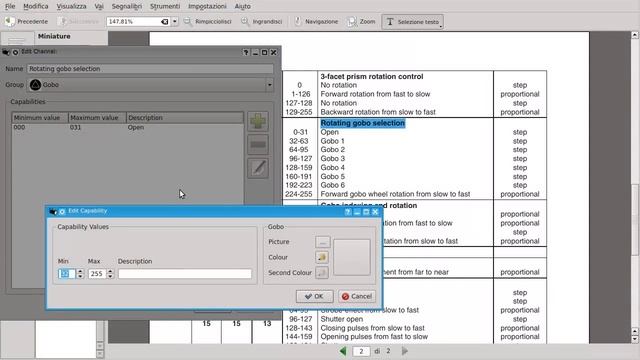Open help in Edit Capability title bar
Viewport: 640px width, 360px height.
(348, 212)
